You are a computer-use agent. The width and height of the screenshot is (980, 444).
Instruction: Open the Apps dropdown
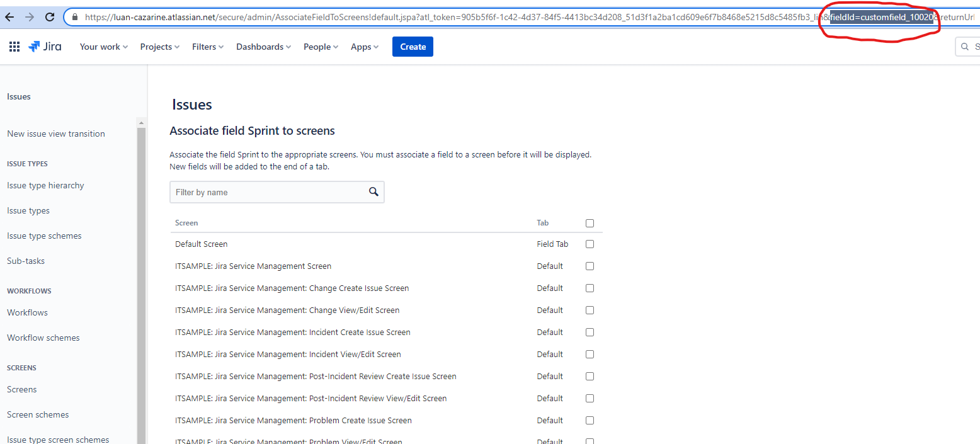click(x=364, y=46)
